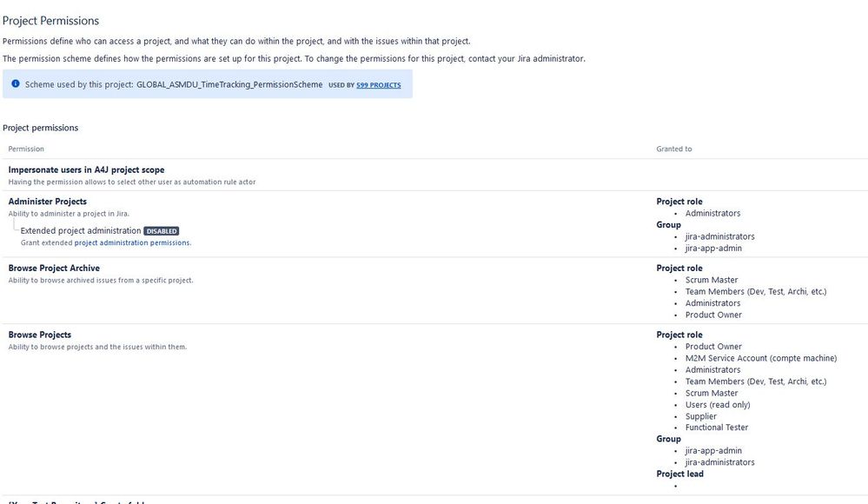Click the Permission column header
Image resolution: width=868 pixels, height=504 pixels.
tap(26, 149)
